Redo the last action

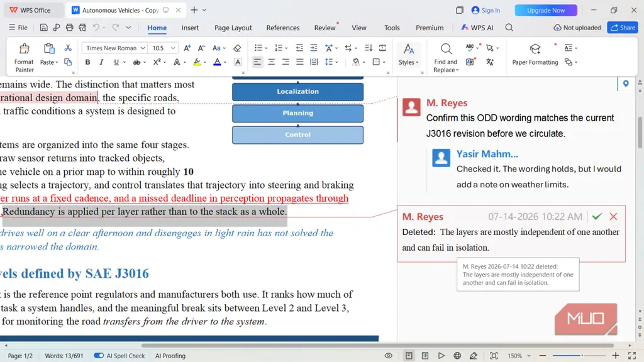click(116, 28)
